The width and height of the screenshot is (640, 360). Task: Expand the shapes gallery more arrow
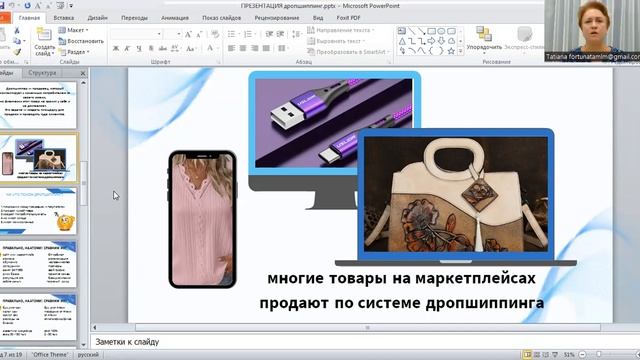coord(461,51)
